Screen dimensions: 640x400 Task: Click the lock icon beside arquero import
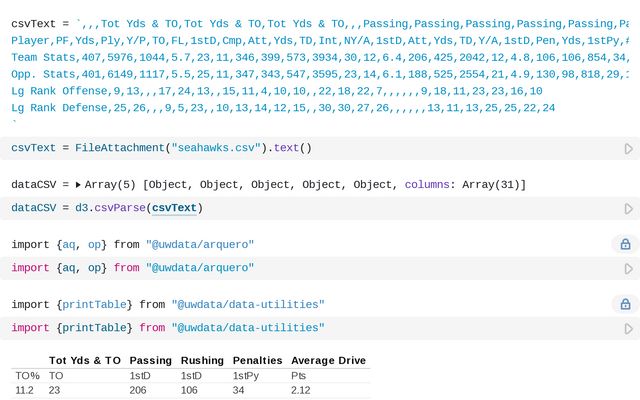click(625, 244)
